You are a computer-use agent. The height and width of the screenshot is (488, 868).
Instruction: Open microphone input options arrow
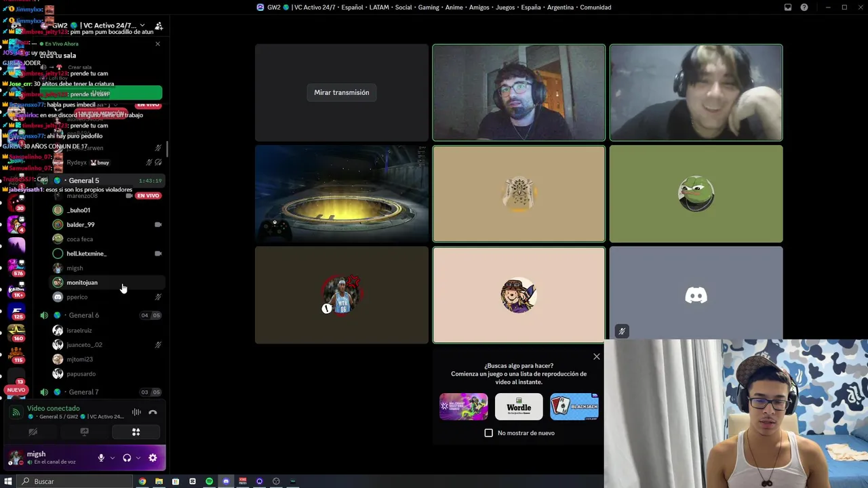coord(113,458)
